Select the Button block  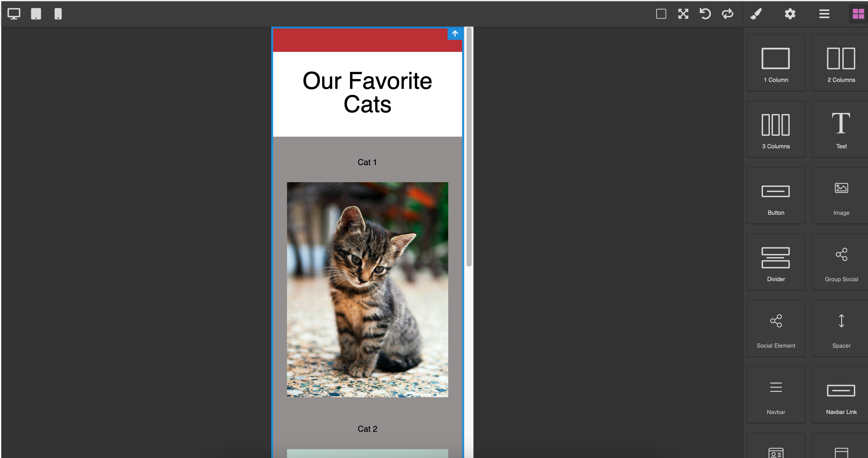(776, 195)
